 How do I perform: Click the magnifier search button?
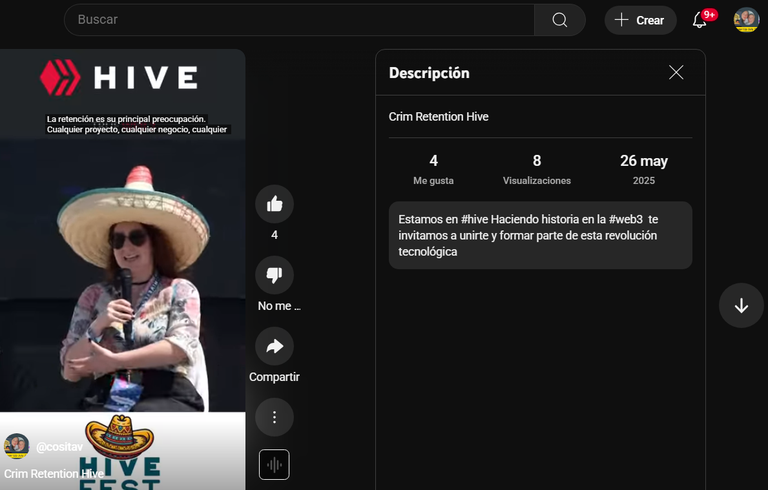559,20
